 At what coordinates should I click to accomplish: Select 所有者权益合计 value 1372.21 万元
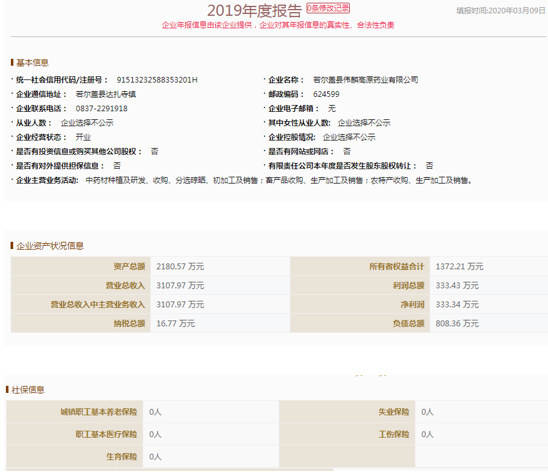[459, 267]
